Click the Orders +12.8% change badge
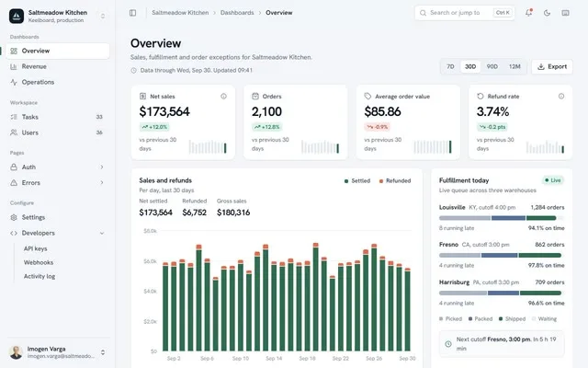 pyautogui.click(x=267, y=127)
